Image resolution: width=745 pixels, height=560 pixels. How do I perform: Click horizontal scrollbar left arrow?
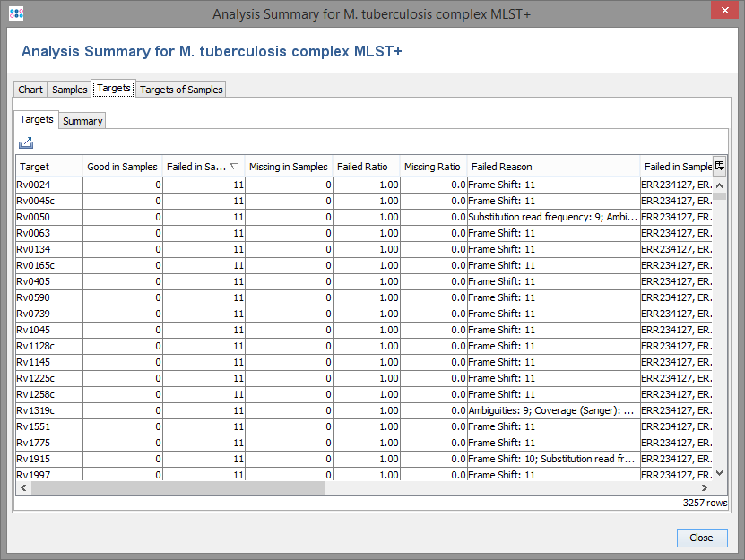click(24, 488)
